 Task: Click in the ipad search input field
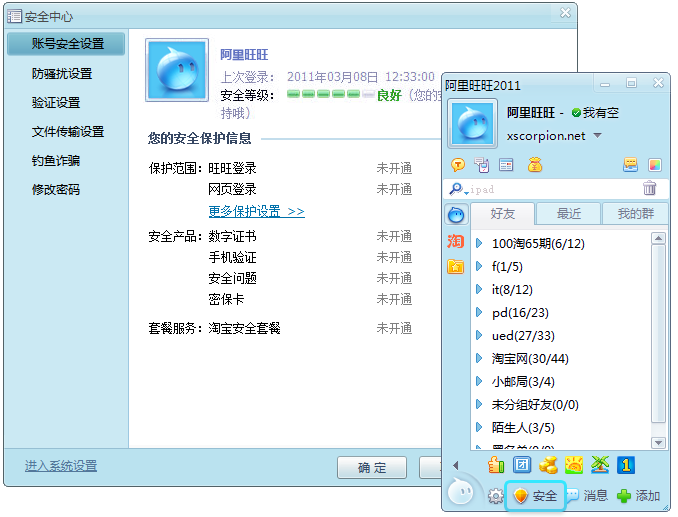point(554,189)
